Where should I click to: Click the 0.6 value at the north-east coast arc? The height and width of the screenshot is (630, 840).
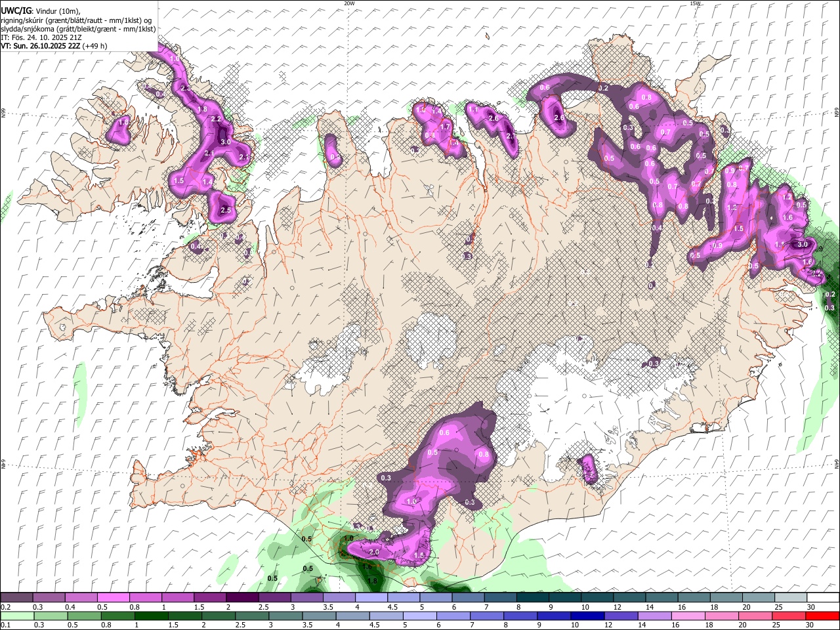[x=545, y=87]
